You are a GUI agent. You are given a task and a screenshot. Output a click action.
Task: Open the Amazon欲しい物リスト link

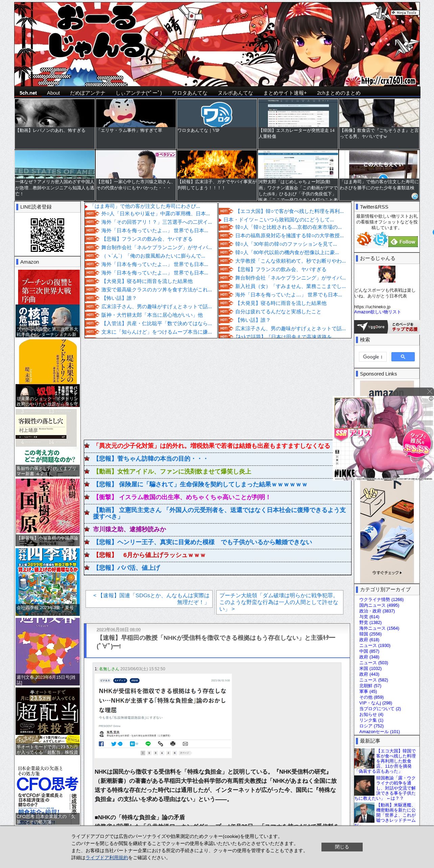tap(377, 312)
